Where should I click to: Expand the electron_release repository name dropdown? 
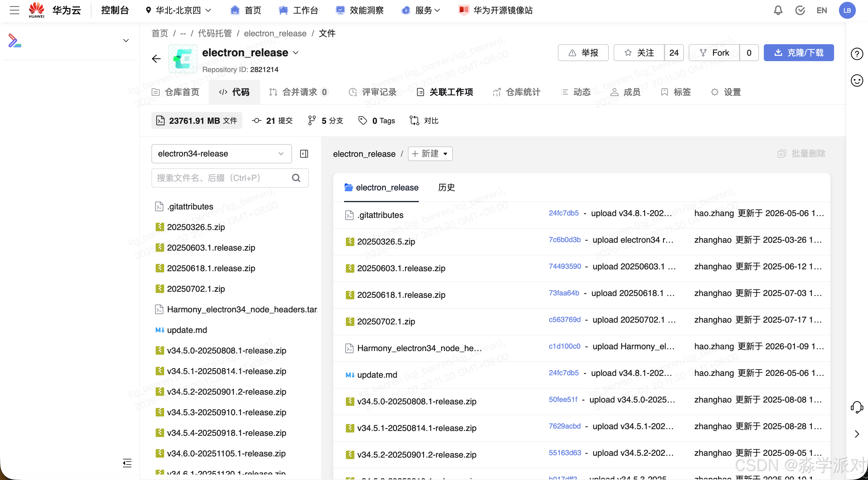296,53
